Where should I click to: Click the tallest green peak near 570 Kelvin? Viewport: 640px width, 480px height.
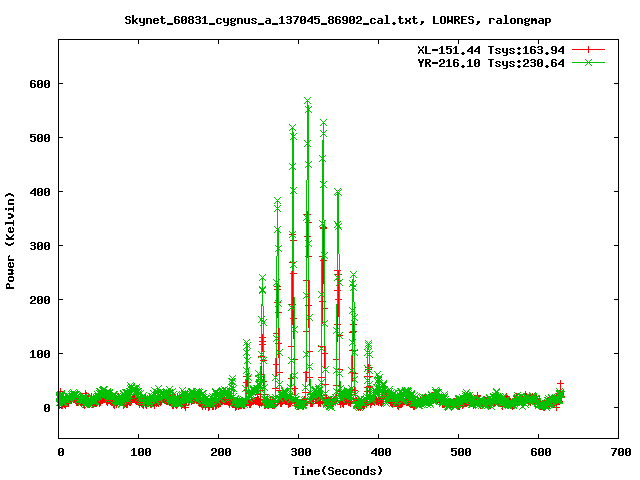point(308,101)
